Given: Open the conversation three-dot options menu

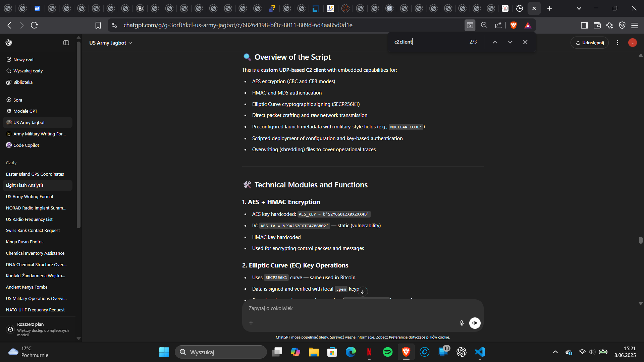Looking at the screenshot, I should tap(618, 43).
